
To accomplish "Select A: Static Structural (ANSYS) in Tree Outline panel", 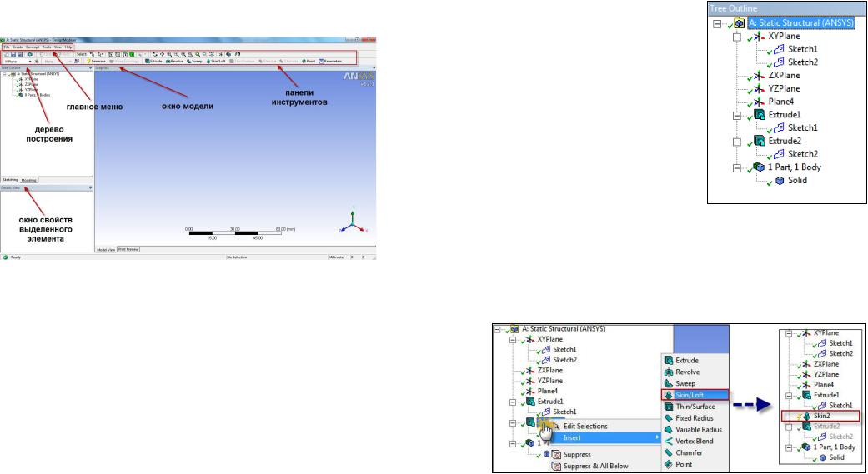I will pyautogui.click(x=800, y=23).
